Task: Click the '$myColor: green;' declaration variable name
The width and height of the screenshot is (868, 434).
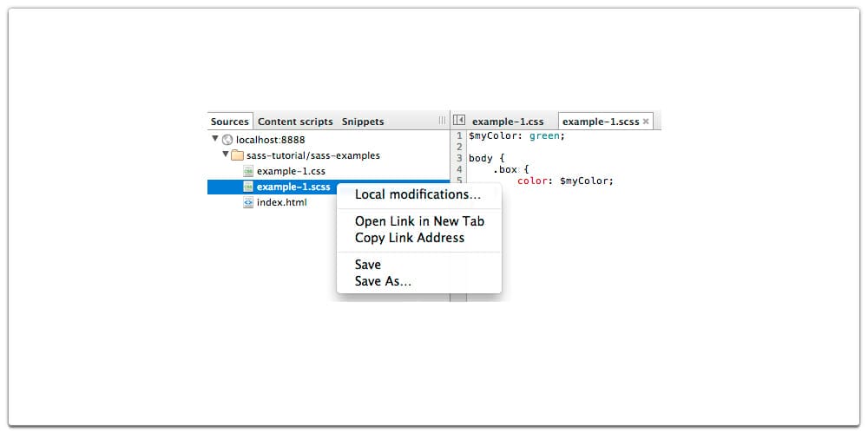Action: 493,135
